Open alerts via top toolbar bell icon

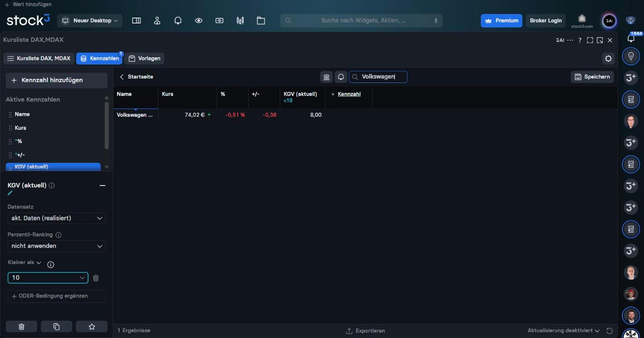(x=178, y=21)
